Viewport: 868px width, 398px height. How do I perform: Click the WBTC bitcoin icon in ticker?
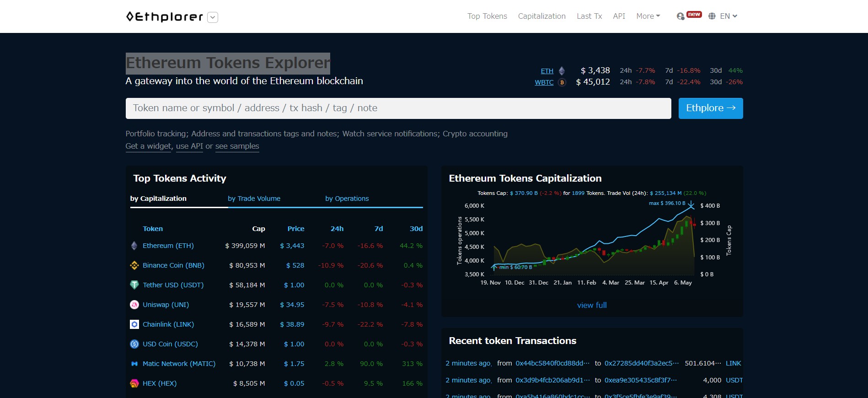[x=562, y=82]
